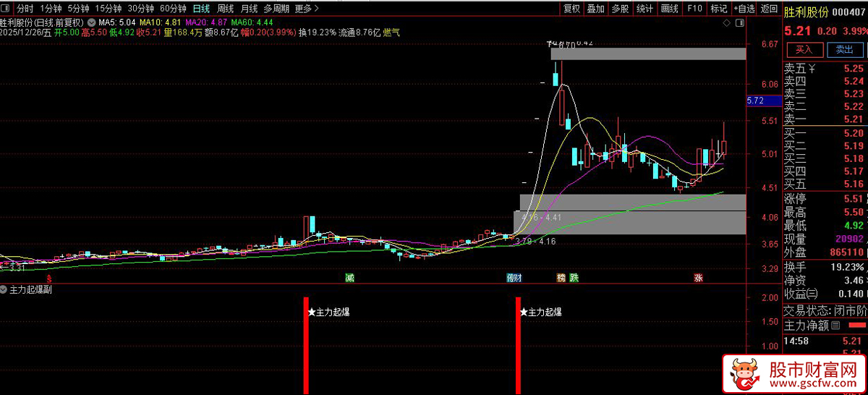Click the MA10: 4.81 indicator label

point(160,22)
